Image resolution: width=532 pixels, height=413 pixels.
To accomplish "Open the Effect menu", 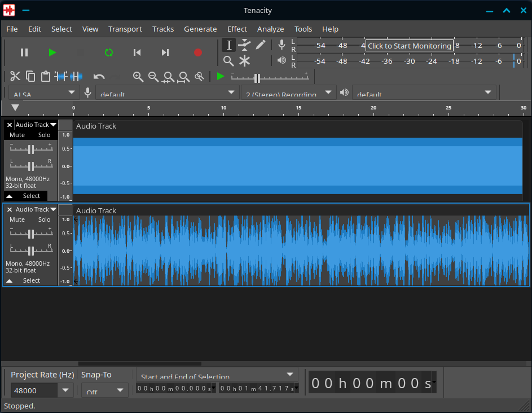I will click(237, 29).
